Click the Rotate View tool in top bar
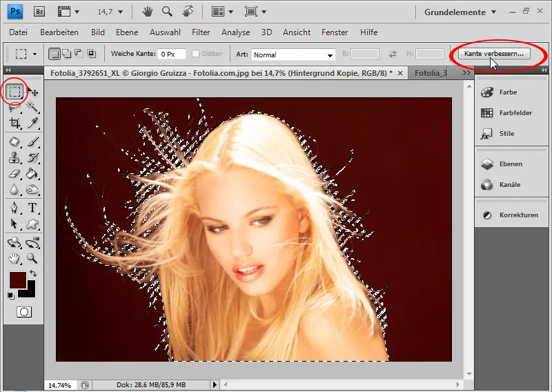Viewport: 552px width, 392px height. (x=188, y=12)
